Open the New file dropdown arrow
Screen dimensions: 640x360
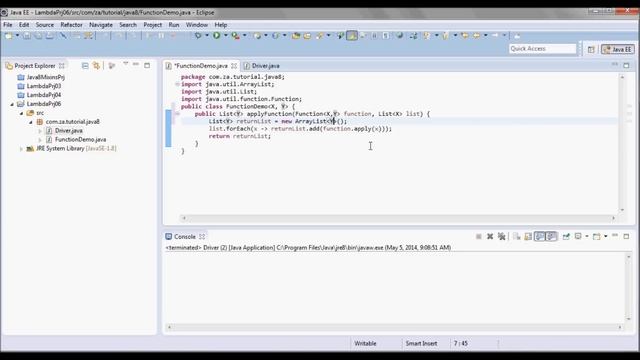pos(17,36)
